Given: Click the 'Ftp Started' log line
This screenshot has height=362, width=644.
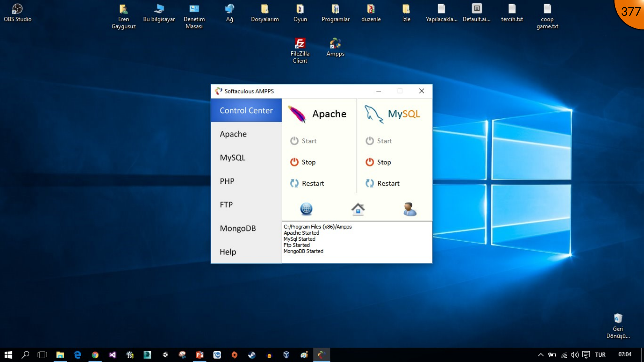Looking at the screenshot, I should [x=297, y=245].
